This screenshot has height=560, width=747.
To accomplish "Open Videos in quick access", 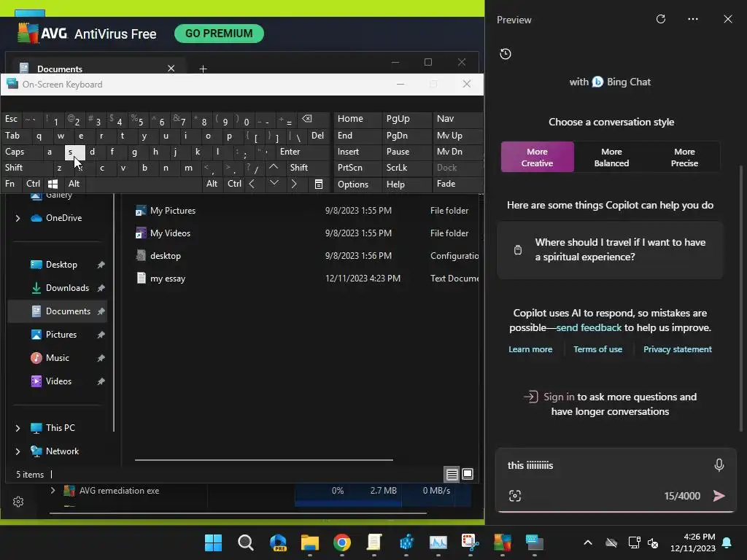I will click(58, 381).
